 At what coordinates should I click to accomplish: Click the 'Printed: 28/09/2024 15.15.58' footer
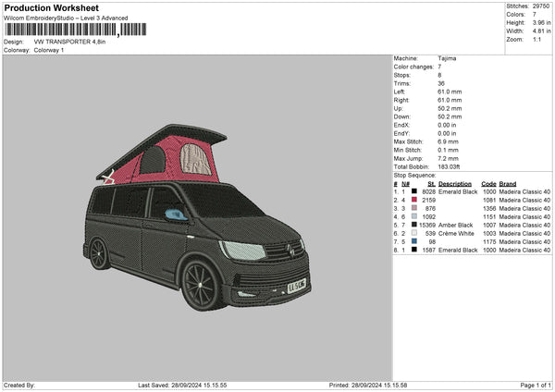pyautogui.click(x=368, y=385)
